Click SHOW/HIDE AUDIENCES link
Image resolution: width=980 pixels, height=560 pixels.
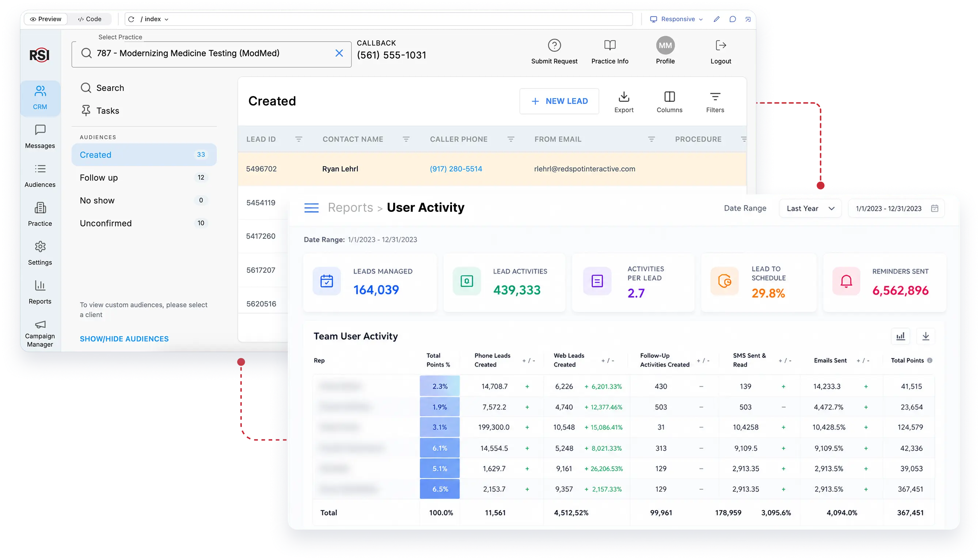(x=124, y=339)
